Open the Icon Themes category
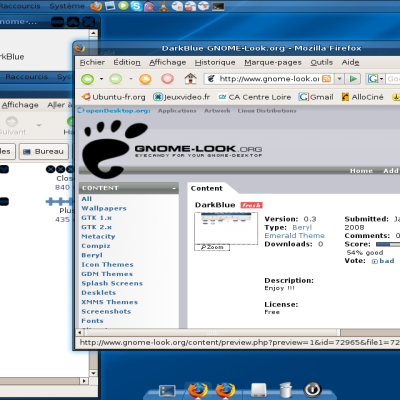Image resolution: width=400 pixels, height=400 pixels. [107, 264]
